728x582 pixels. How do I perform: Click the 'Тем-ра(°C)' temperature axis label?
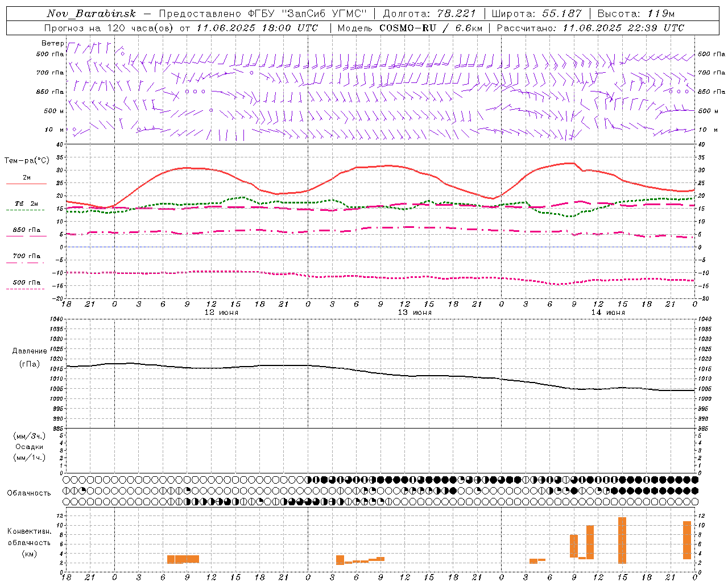tap(27, 160)
